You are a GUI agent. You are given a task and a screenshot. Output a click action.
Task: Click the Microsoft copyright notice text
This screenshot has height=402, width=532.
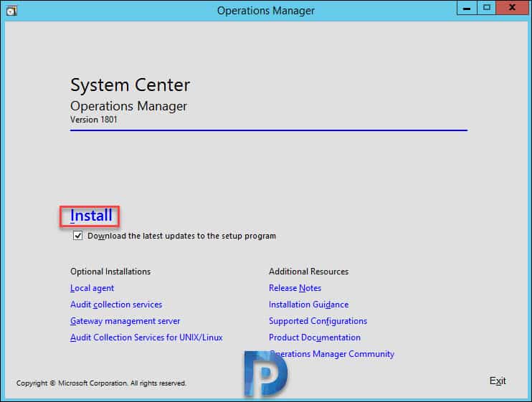coord(101,383)
